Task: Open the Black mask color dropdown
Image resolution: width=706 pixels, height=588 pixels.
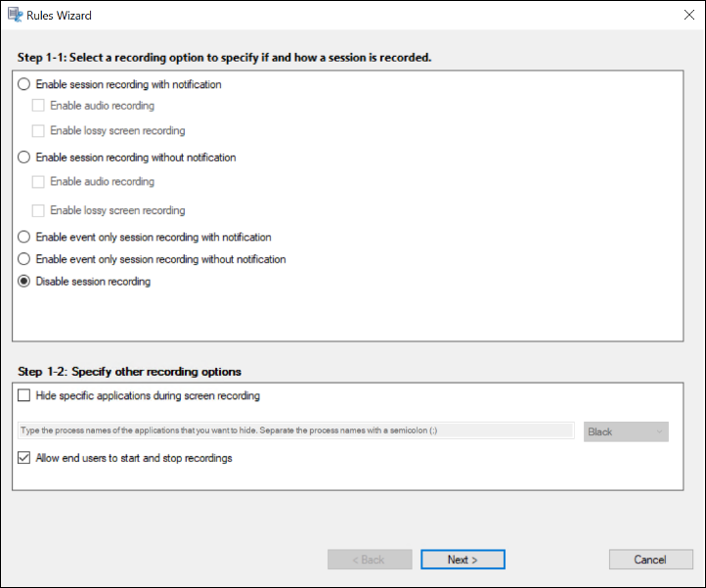Action: [x=626, y=431]
